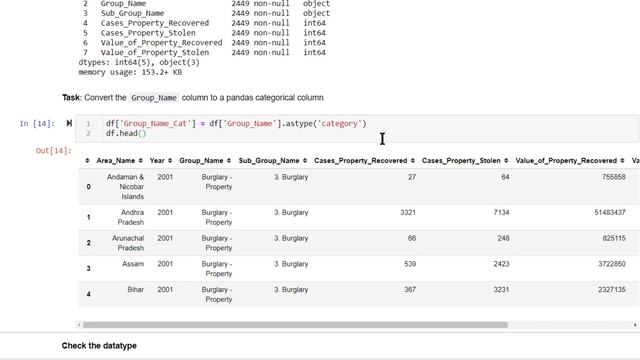Click the sort arrows next to Group_Name header
The height and width of the screenshot is (360, 640).
coord(229,161)
